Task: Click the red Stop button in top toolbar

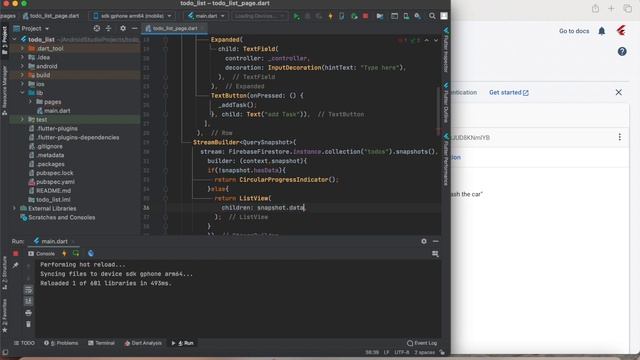Action: tap(365, 16)
